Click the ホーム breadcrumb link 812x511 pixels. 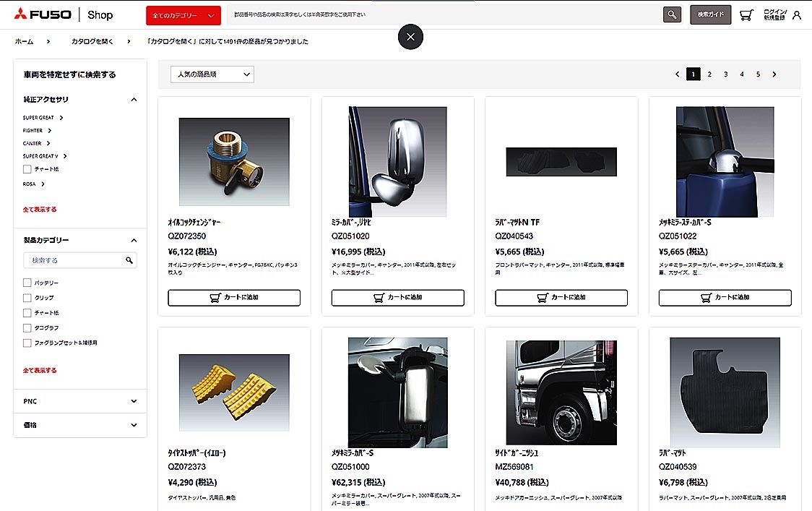[x=24, y=41]
